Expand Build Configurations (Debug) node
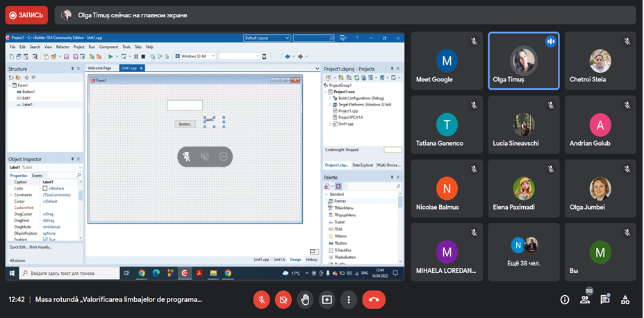 pyautogui.click(x=330, y=98)
